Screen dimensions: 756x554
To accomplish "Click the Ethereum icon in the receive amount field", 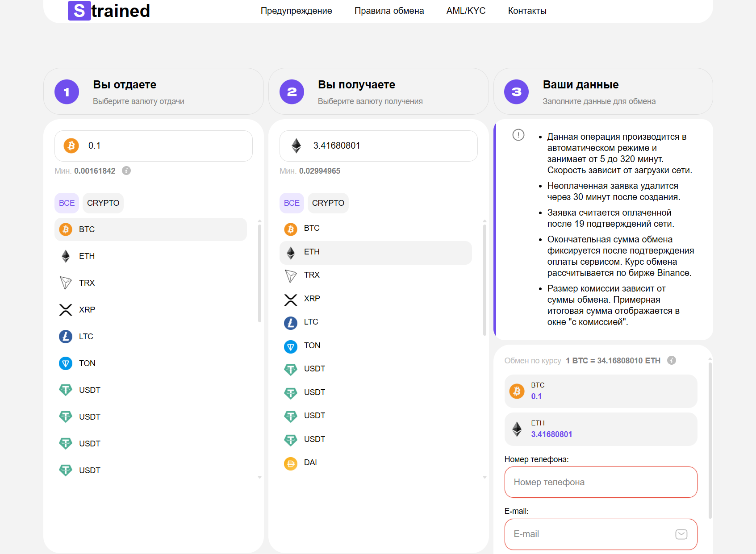I will tap(297, 146).
